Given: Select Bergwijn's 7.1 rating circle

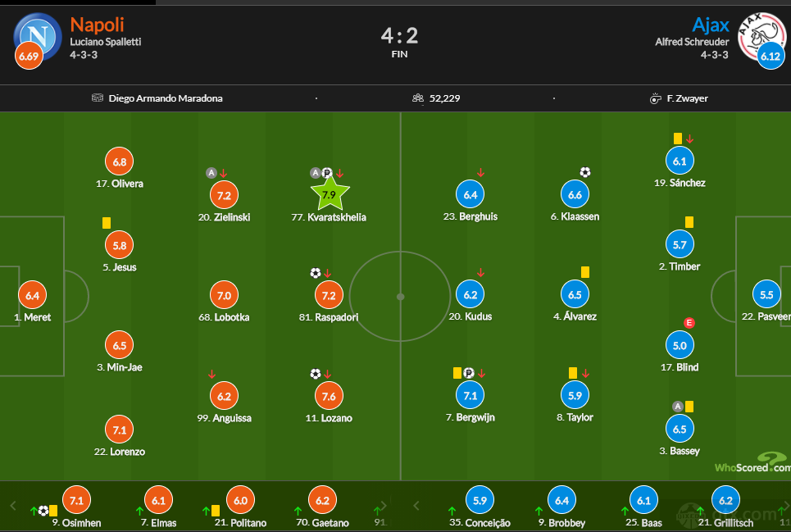Looking at the screenshot, I should pos(471,395).
